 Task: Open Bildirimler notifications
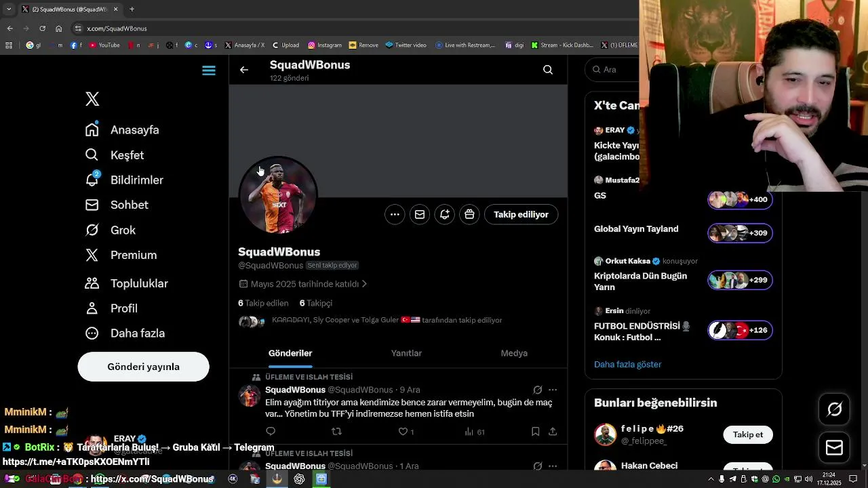point(125,180)
